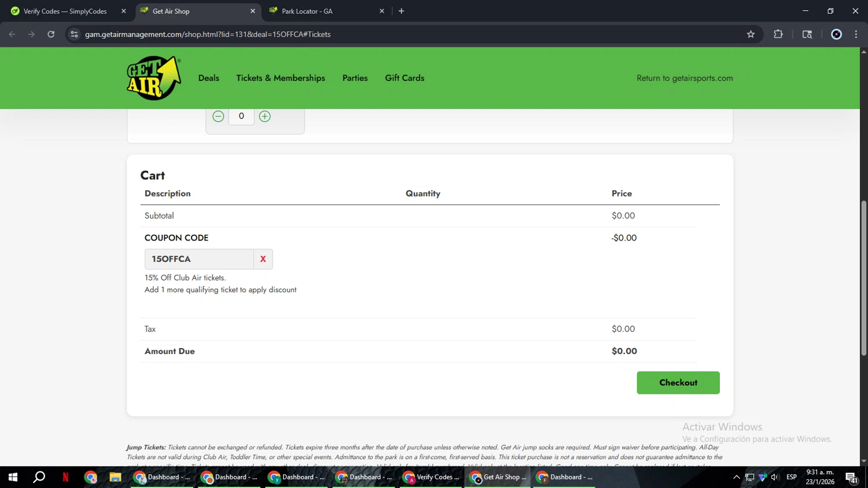Open the side panel icon in toolbar

click(x=807, y=34)
